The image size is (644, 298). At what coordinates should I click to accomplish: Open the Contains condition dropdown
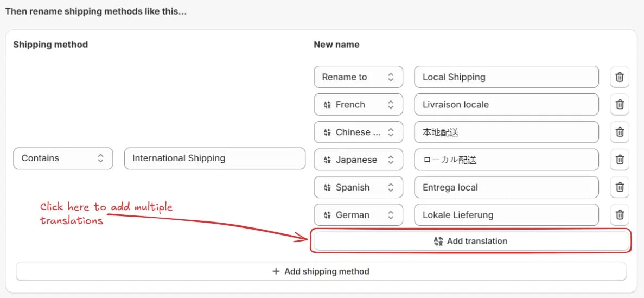pyautogui.click(x=63, y=158)
